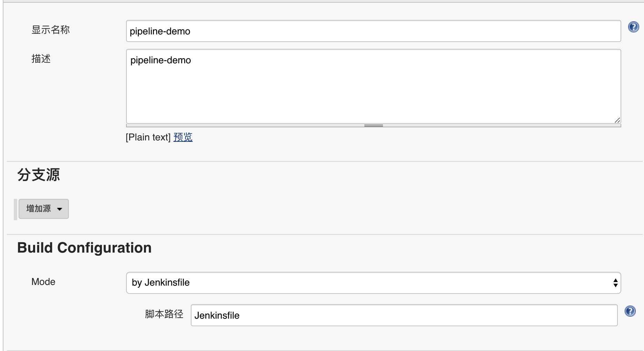The height and width of the screenshot is (351, 644).
Task: Click the Mode label
Action: coord(43,282)
